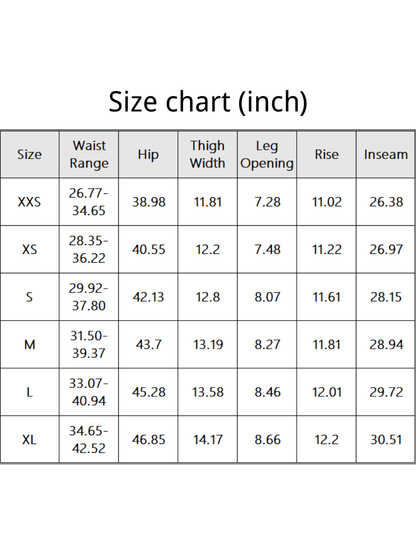This screenshot has width=416, height=555.
Task: Click the XS size row label
Action: pos(29,250)
